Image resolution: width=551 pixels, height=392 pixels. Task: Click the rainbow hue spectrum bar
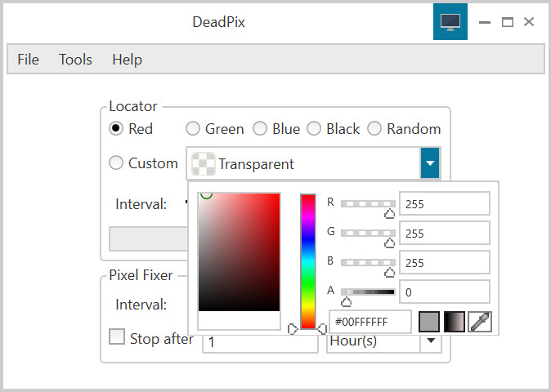pyautogui.click(x=308, y=261)
